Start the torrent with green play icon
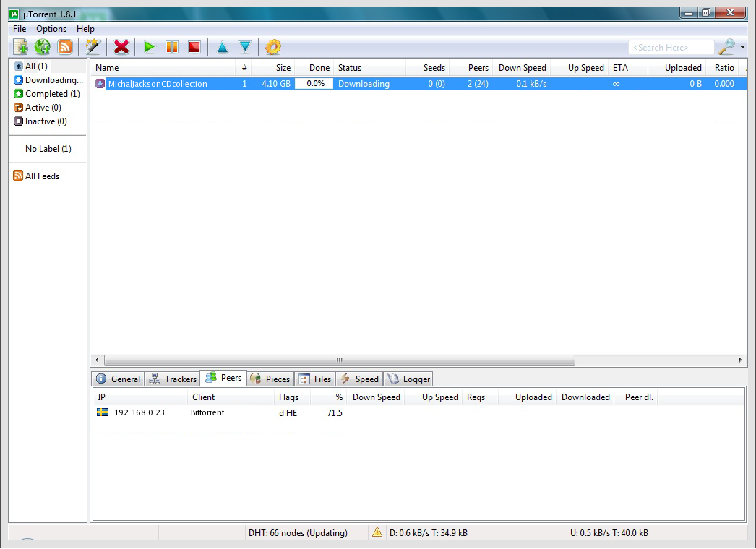Viewport: 756px width, 549px height. [150, 47]
